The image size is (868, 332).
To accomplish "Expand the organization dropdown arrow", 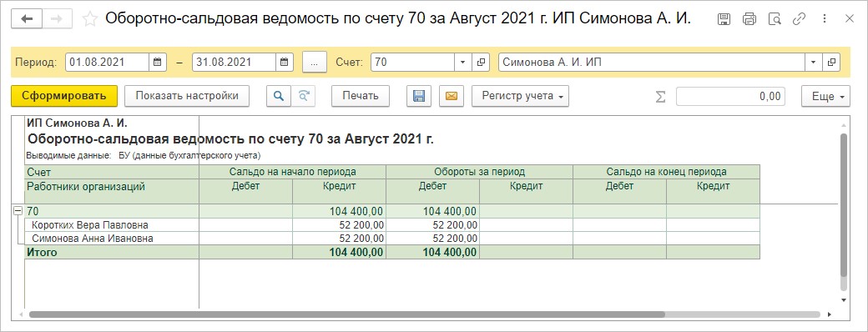I will pos(813,63).
